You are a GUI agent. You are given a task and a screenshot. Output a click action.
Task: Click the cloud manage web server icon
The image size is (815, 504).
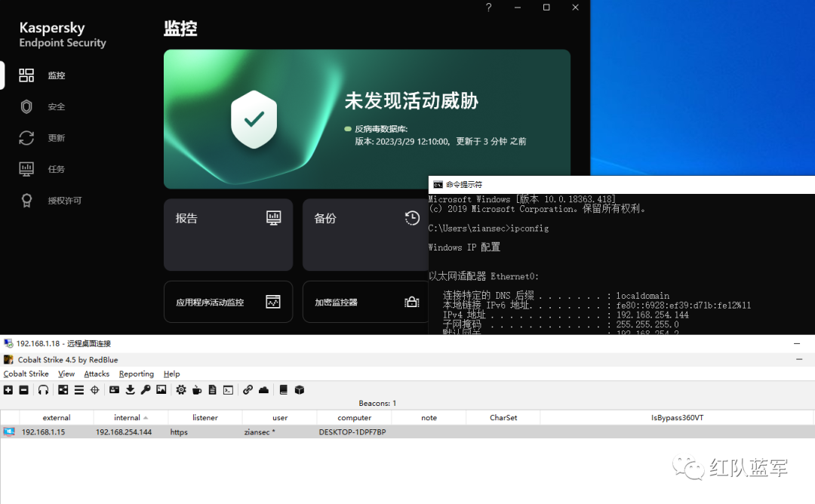click(x=263, y=389)
